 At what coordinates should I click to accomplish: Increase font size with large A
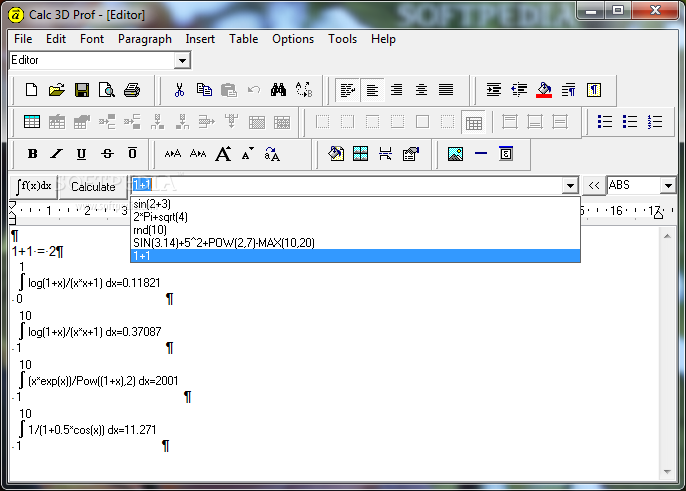click(x=223, y=154)
